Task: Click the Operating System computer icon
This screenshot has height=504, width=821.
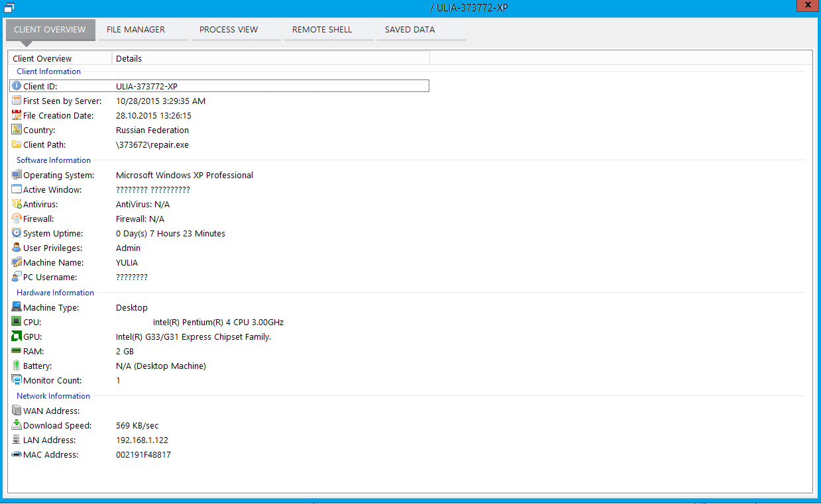Action: (x=17, y=175)
